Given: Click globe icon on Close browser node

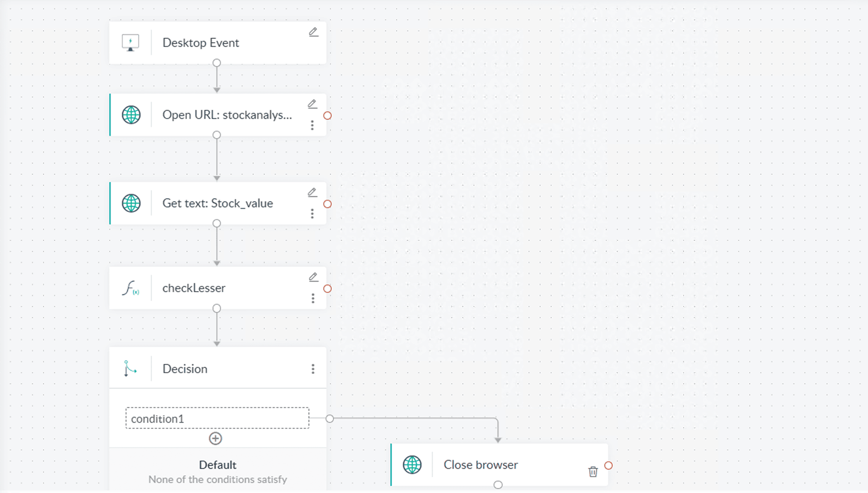Looking at the screenshot, I should point(412,465).
